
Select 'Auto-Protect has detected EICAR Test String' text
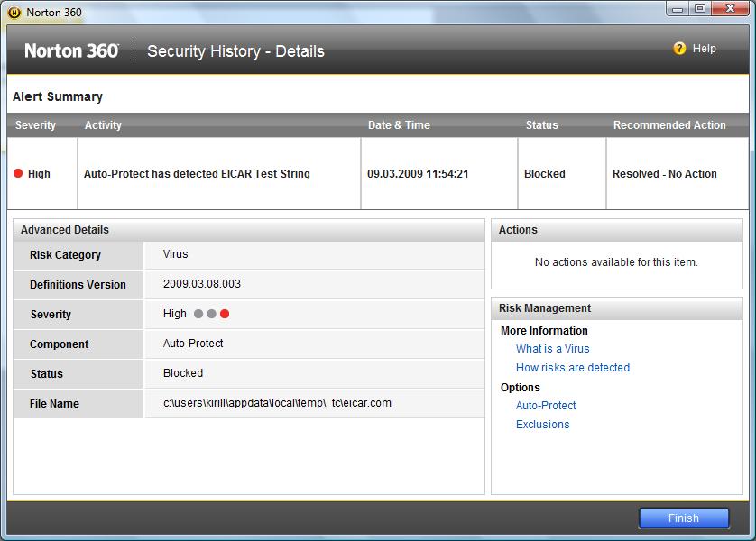(x=197, y=173)
